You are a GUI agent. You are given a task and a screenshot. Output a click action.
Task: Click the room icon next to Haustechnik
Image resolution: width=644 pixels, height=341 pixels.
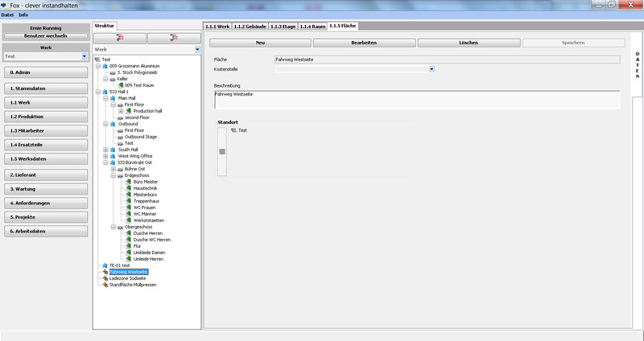(128, 188)
